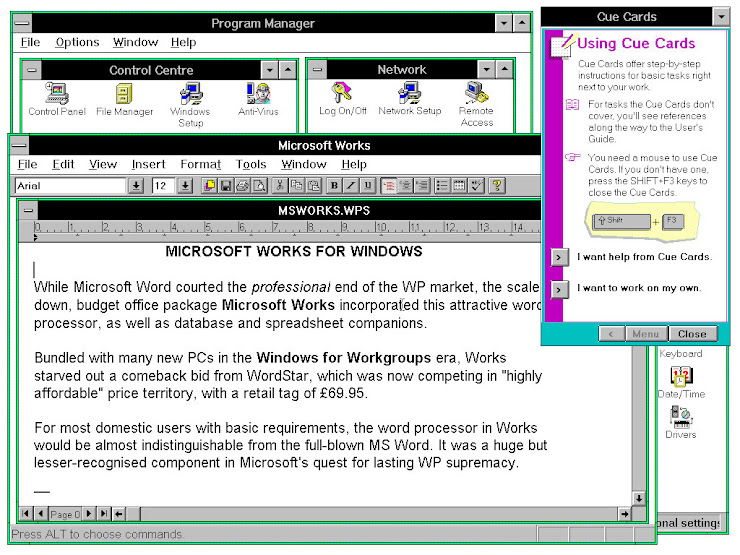Enable left alignment in the toolbar
Screen dimensions: 740x555
point(388,185)
